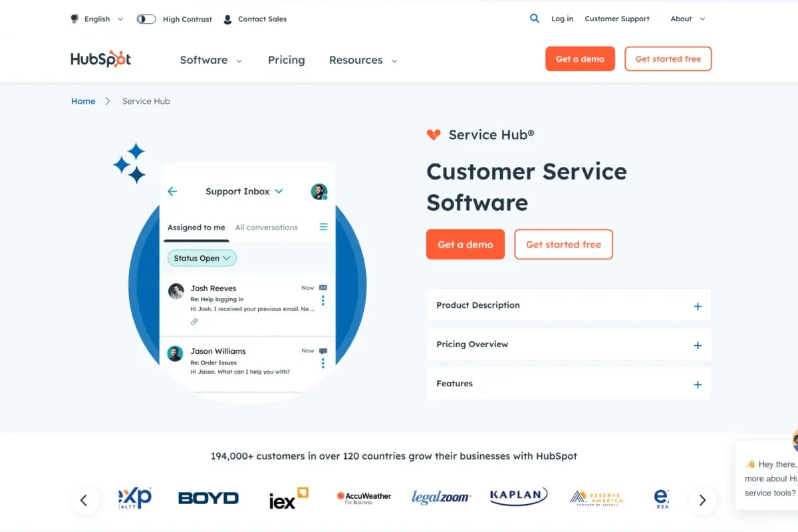Image resolution: width=798 pixels, height=532 pixels.
Task: Click the Contact Sales person icon
Action: pyautogui.click(x=227, y=19)
